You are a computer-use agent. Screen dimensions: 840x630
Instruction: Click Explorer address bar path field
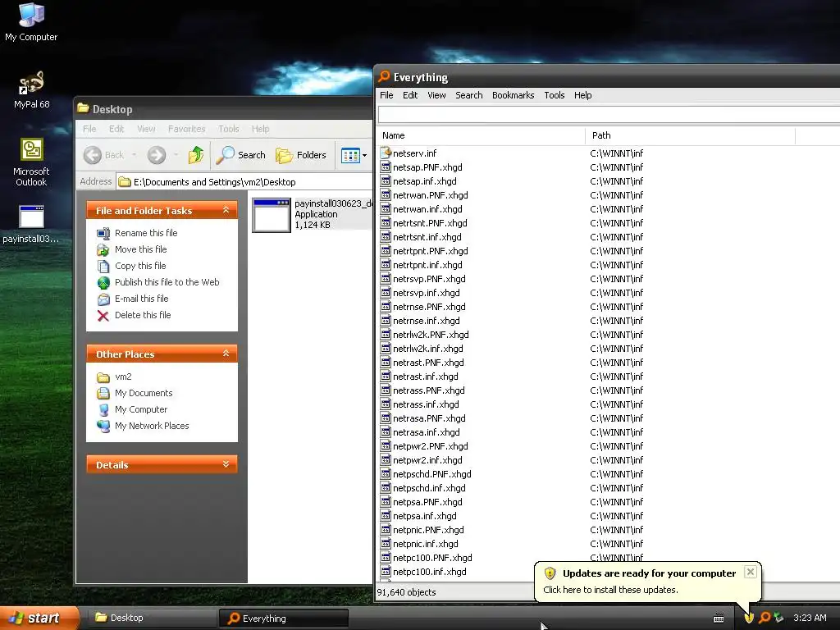[x=244, y=182]
